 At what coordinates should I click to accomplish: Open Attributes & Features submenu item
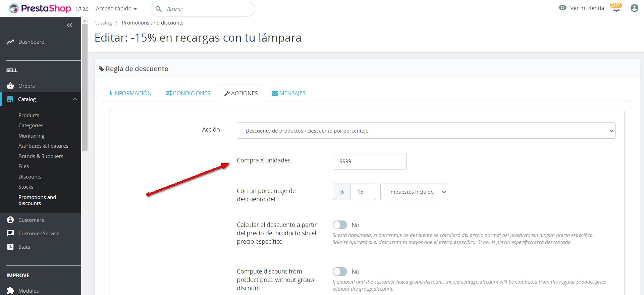tap(43, 146)
